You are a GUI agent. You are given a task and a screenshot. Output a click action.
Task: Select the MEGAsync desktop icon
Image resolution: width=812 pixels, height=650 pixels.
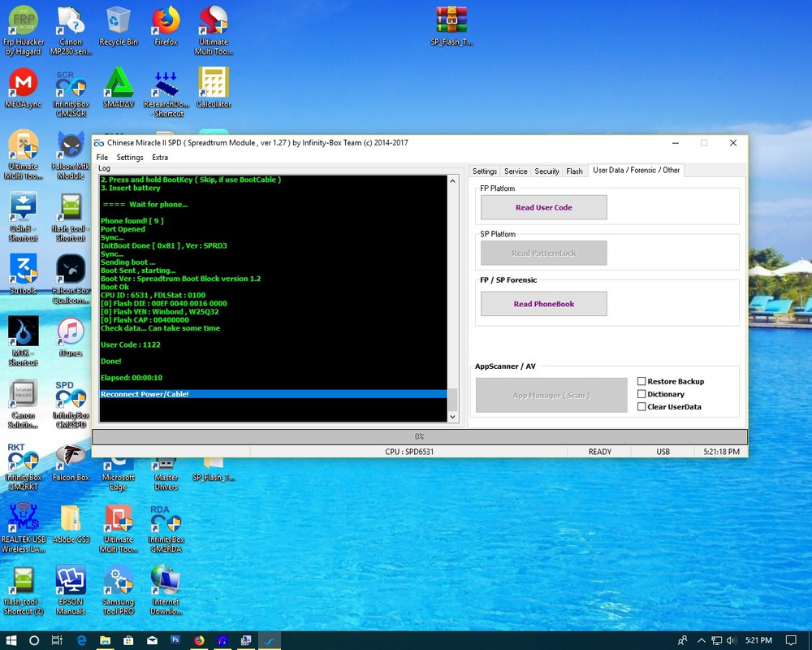point(24,88)
